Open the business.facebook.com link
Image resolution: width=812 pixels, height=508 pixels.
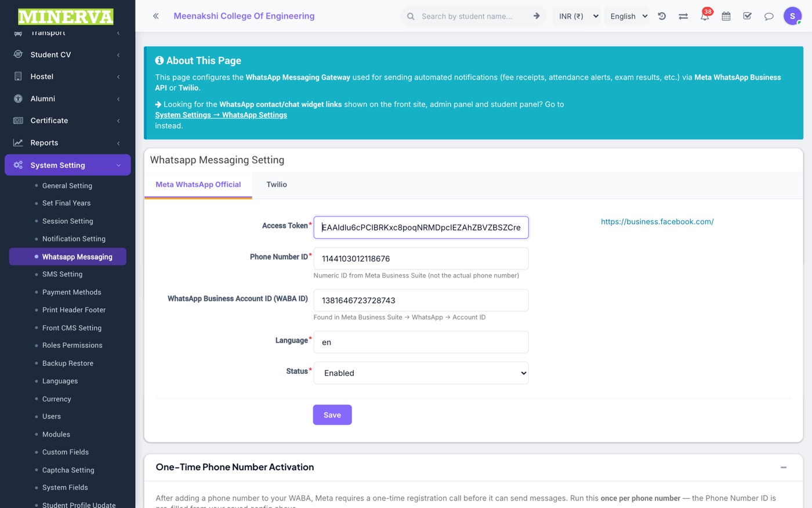tap(657, 222)
